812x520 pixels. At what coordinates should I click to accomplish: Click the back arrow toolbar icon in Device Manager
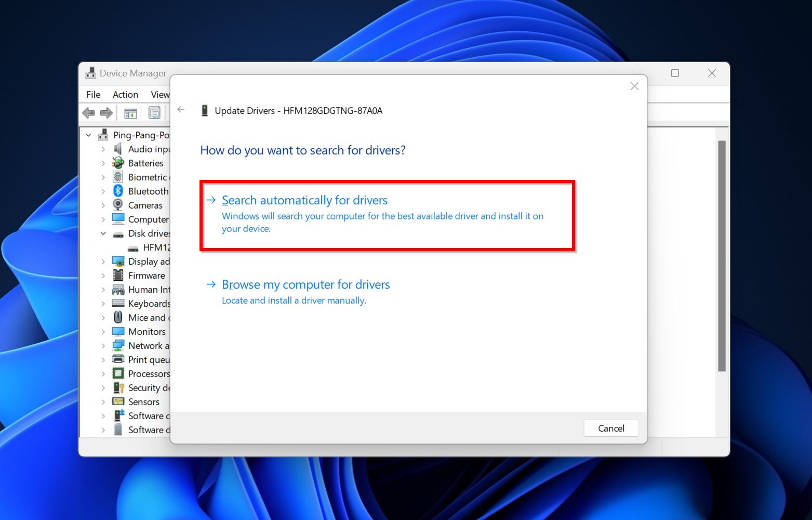point(89,113)
